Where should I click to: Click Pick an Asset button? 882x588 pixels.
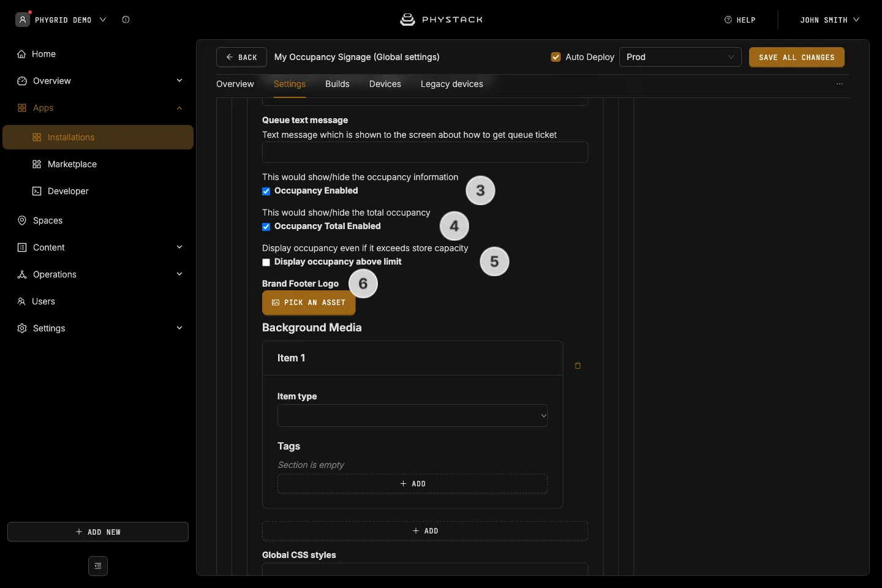pyautogui.click(x=309, y=303)
